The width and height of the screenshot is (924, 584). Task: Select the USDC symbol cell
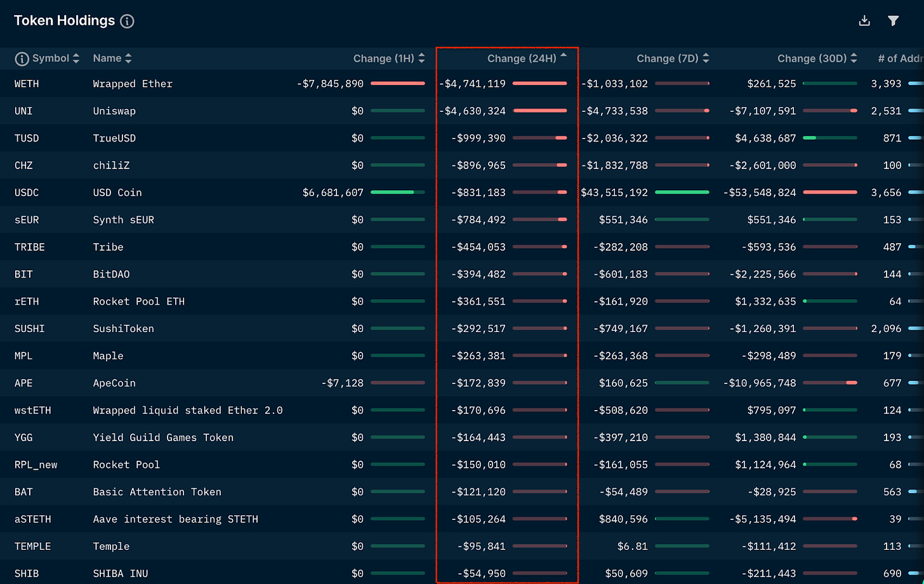[x=27, y=193]
